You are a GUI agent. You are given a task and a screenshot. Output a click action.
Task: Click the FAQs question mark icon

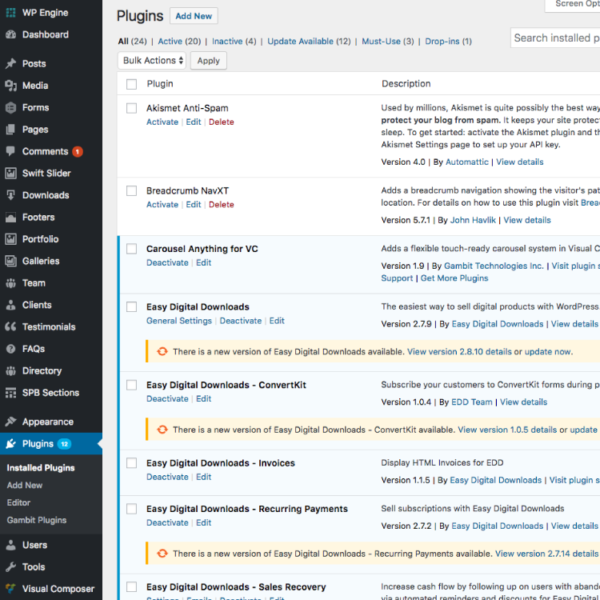[11, 349]
